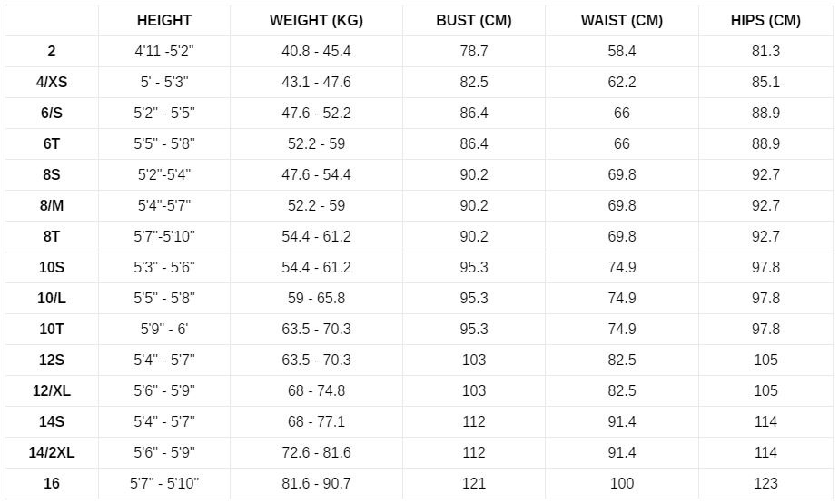
Task: Select the 4/XS size row label
Action: (52, 83)
